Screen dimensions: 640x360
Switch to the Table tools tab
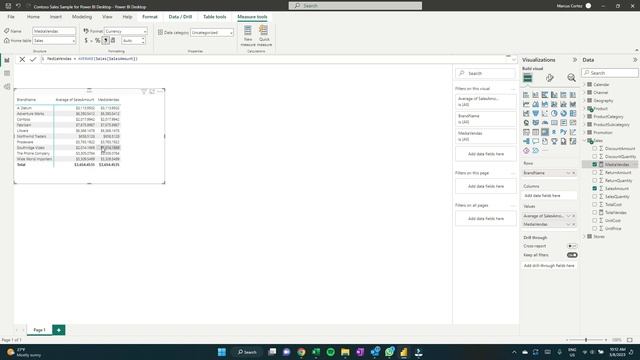coord(215,17)
